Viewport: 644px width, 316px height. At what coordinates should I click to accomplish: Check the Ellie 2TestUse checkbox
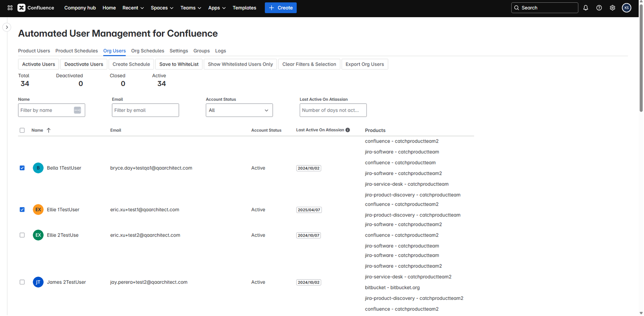click(22, 235)
